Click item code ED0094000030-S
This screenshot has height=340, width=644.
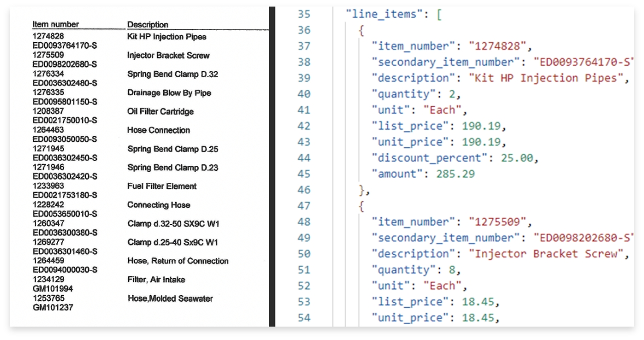[x=65, y=270]
